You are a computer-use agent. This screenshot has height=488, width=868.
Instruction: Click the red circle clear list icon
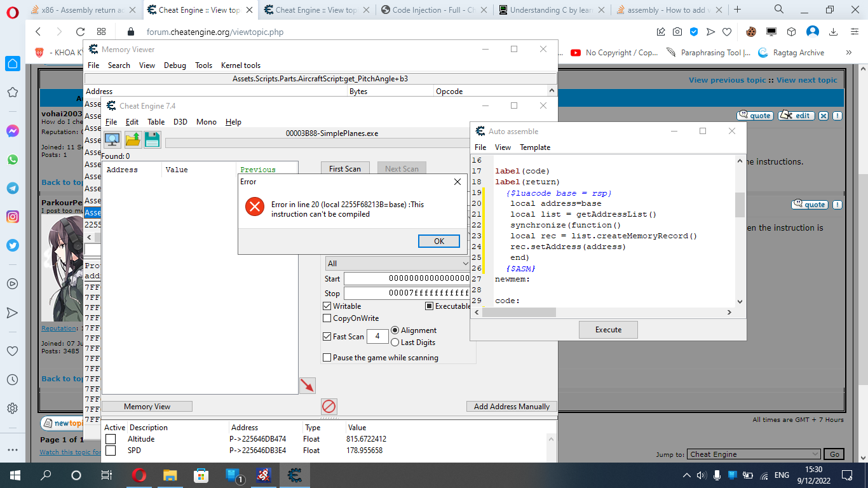pos(329,406)
